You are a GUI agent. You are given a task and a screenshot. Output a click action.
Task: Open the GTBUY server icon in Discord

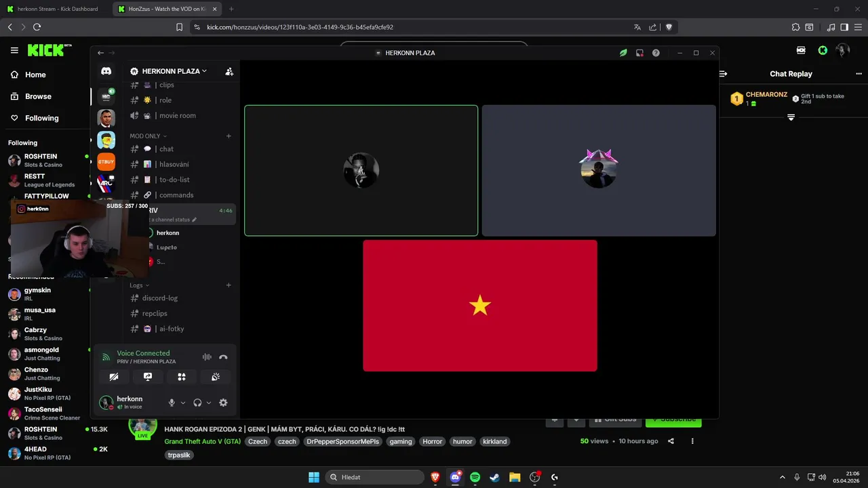pos(106,162)
